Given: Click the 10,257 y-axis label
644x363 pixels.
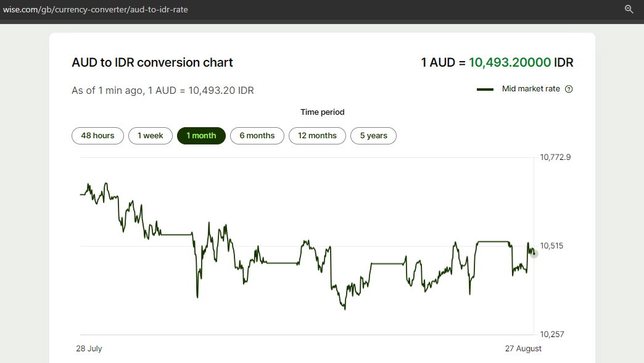Looking at the screenshot, I should tap(551, 334).
